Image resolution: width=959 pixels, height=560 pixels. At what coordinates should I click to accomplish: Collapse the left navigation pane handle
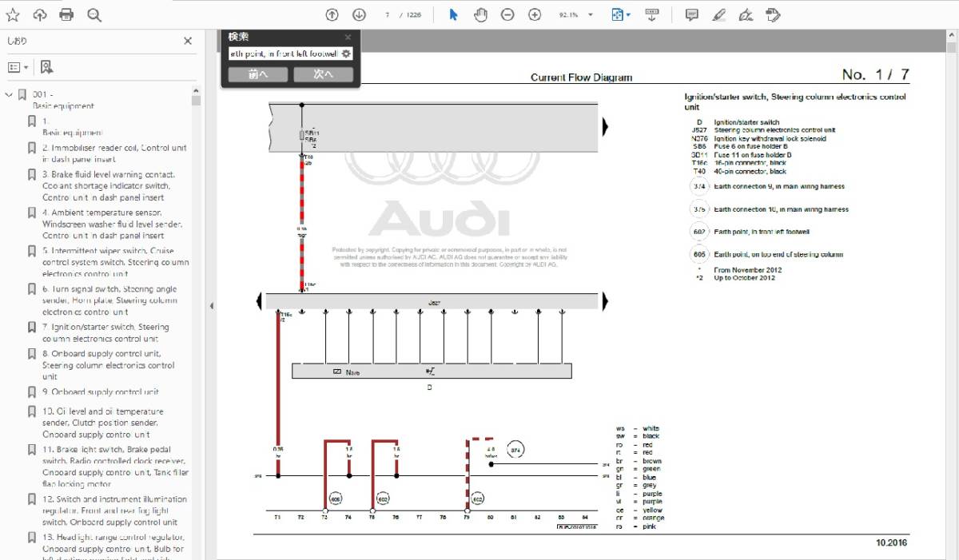click(x=212, y=305)
